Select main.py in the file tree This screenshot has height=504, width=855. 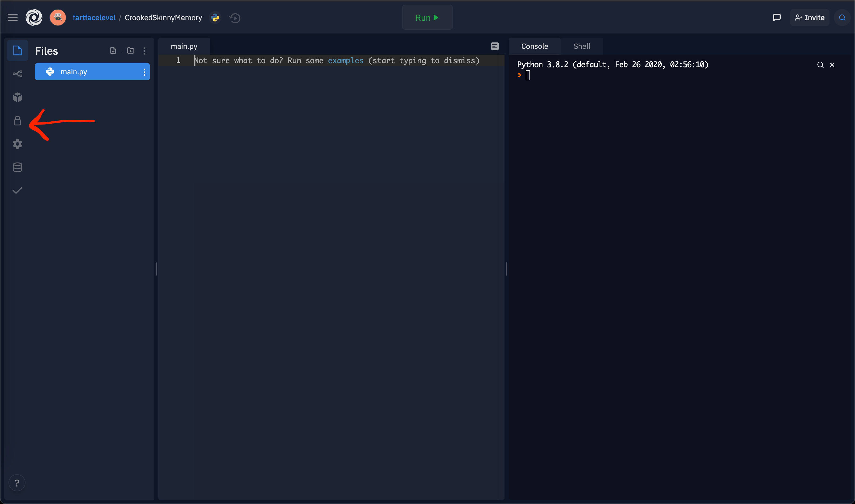pyautogui.click(x=92, y=72)
